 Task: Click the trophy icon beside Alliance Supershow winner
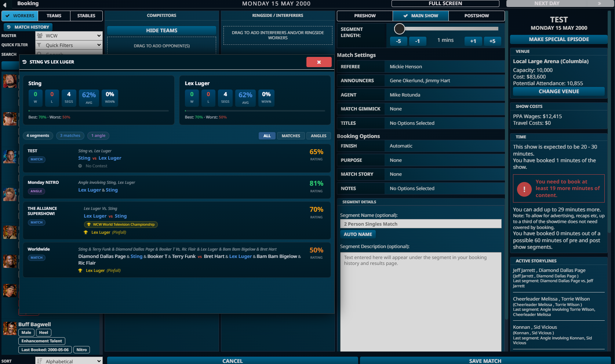(86, 233)
